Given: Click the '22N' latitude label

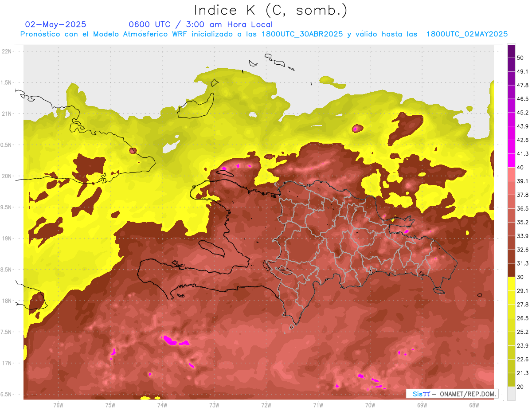Looking at the screenshot, I should [8, 51].
